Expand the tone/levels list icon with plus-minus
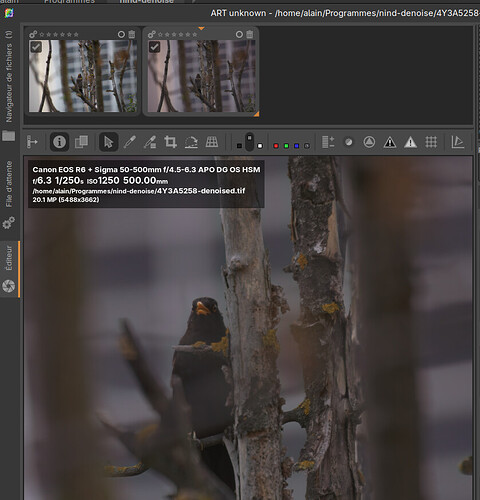 coord(328,142)
